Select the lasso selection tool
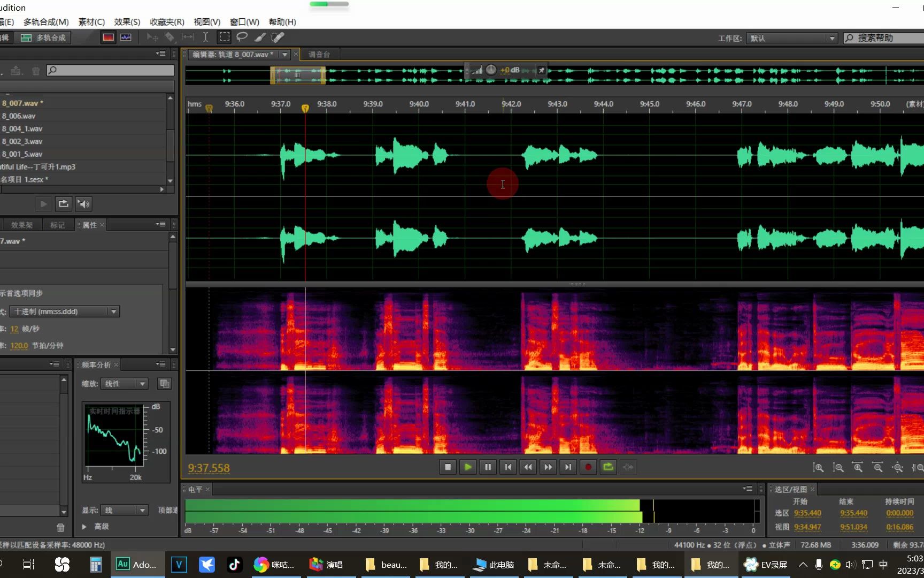The height and width of the screenshot is (578, 924). point(242,37)
